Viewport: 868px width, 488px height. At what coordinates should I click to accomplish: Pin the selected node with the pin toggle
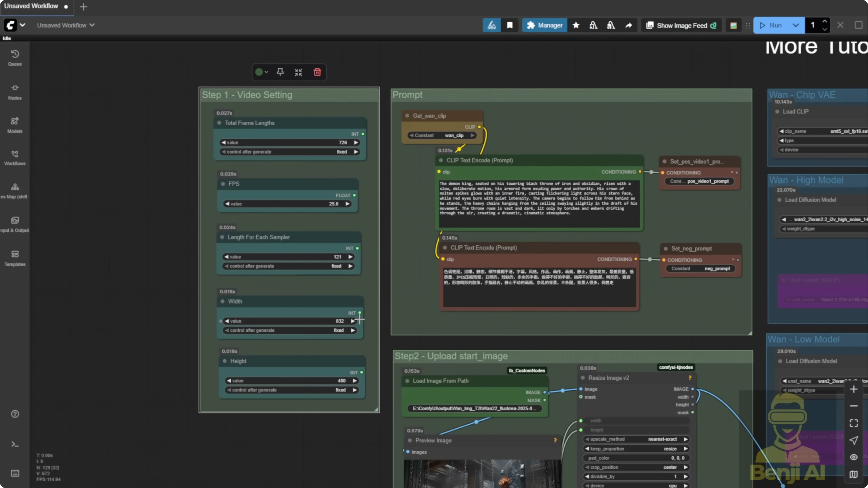tap(280, 72)
